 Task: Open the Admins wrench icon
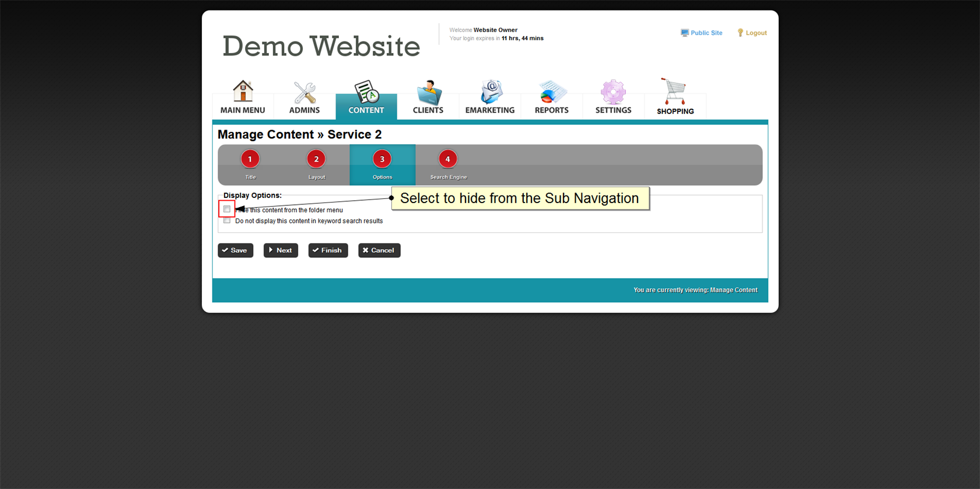[x=304, y=93]
